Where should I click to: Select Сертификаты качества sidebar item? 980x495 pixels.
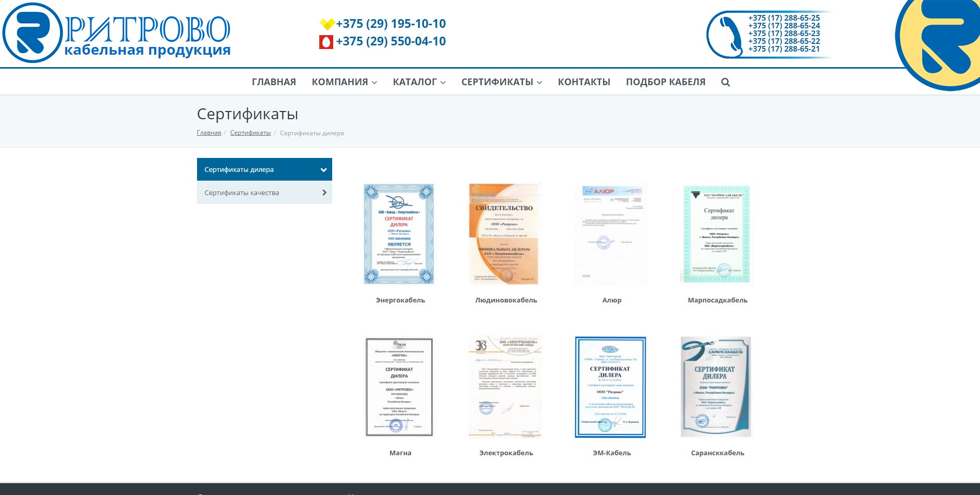(265, 193)
